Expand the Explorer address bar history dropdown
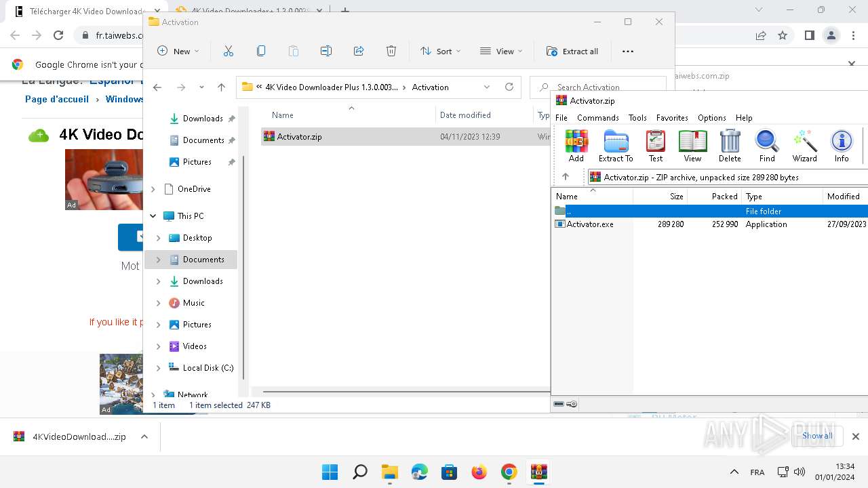The height and width of the screenshot is (488, 868). point(487,87)
